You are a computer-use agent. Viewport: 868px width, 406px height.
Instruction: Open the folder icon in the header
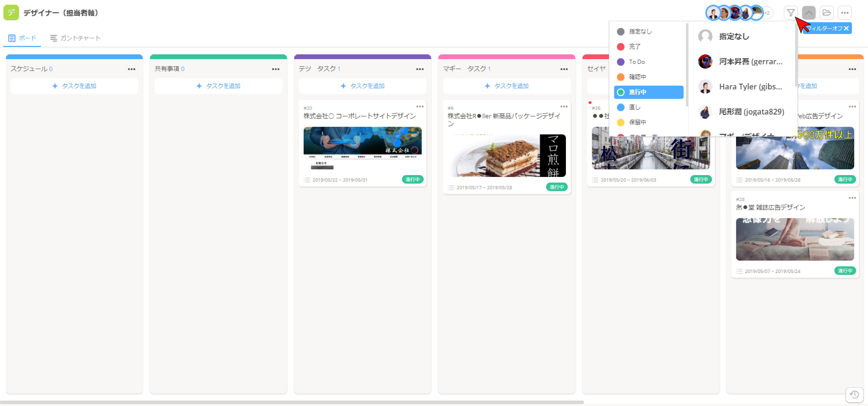pyautogui.click(x=827, y=13)
